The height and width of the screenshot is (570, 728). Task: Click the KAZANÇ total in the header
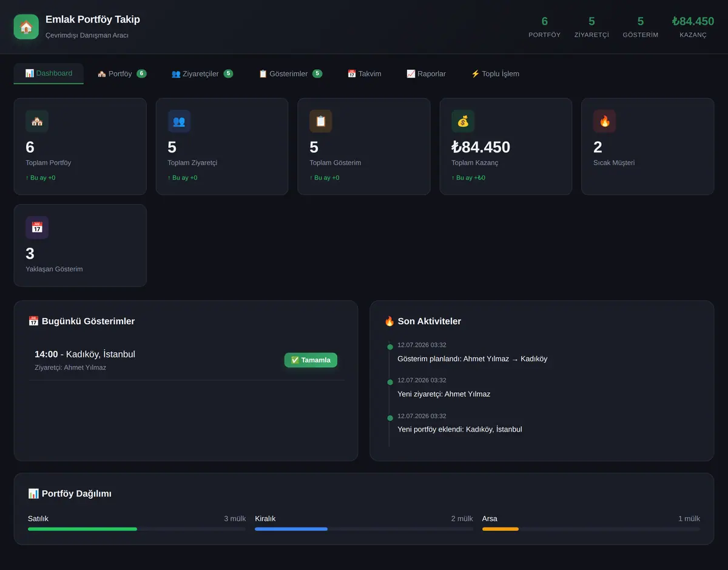(x=693, y=27)
